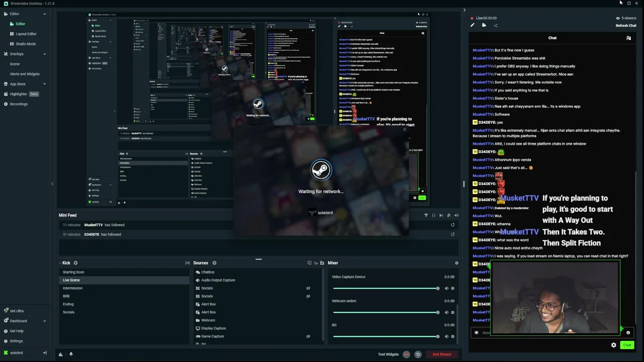Open emoji picker in chat input

pos(628,332)
